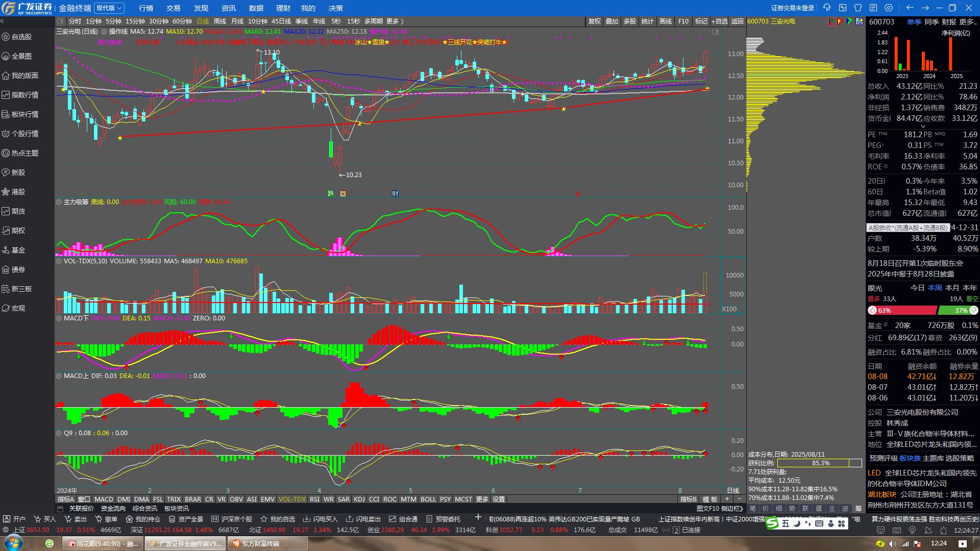Viewport: 980px width, 551px height.
Task: Click the alarm bell icon in status bar
Action: coord(944,530)
